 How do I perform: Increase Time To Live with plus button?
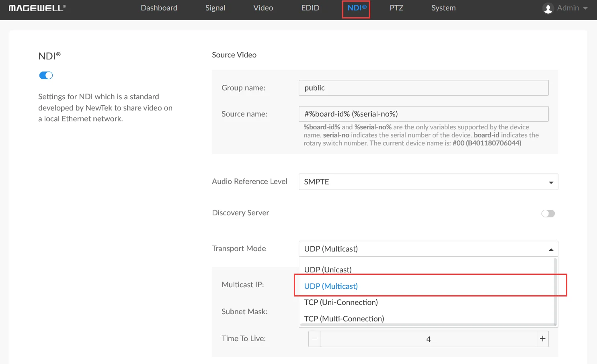[x=543, y=339]
